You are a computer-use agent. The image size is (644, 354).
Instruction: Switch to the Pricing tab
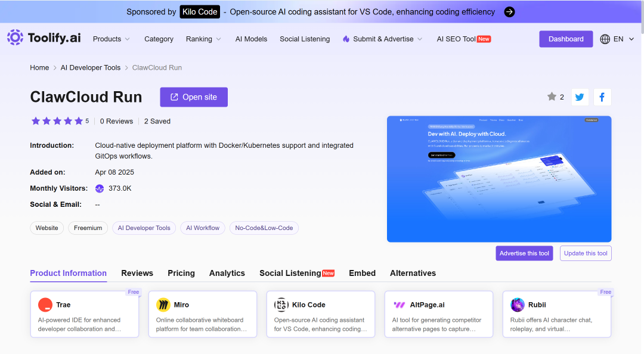pos(181,273)
